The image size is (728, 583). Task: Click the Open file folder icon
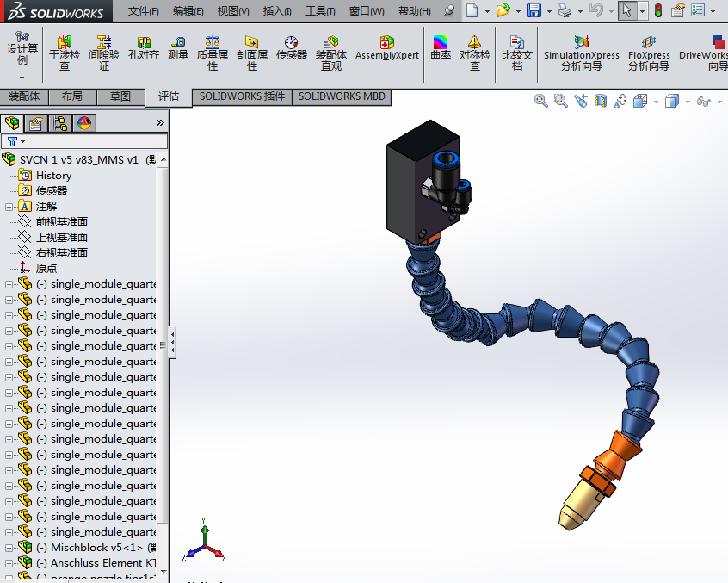[x=503, y=10]
